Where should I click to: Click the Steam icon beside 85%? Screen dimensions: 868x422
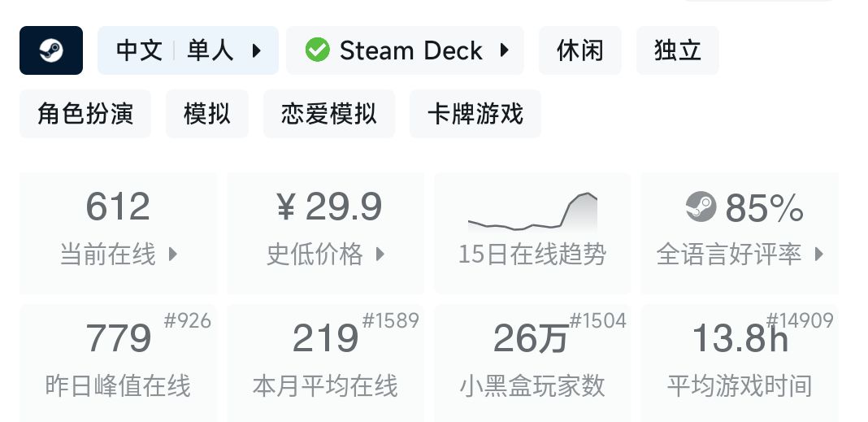(701, 207)
